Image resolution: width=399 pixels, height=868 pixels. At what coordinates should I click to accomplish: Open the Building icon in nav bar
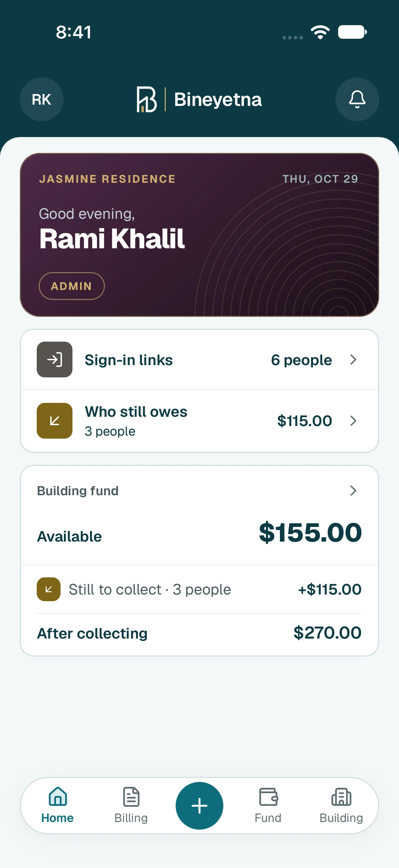(x=341, y=797)
